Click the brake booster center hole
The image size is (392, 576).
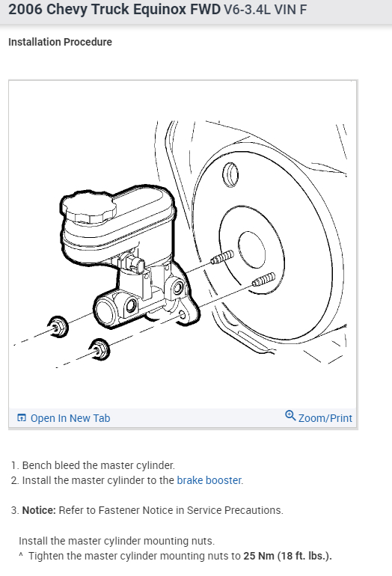pyautogui.click(x=251, y=250)
